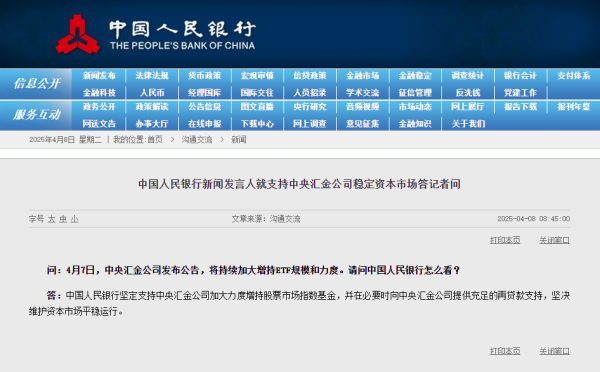The image size is (600, 372).
Task: Set font size to 中
Action: pyautogui.click(x=63, y=219)
